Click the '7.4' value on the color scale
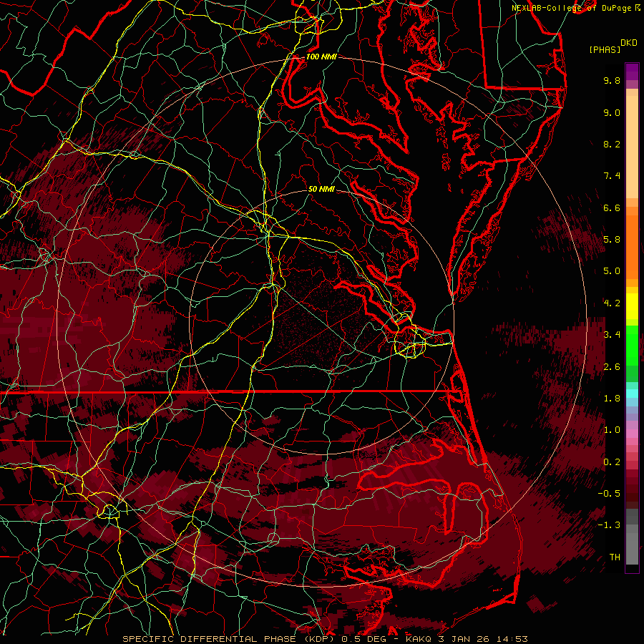The image size is (644, 644). pyautogui.click(x=612, y=176)
